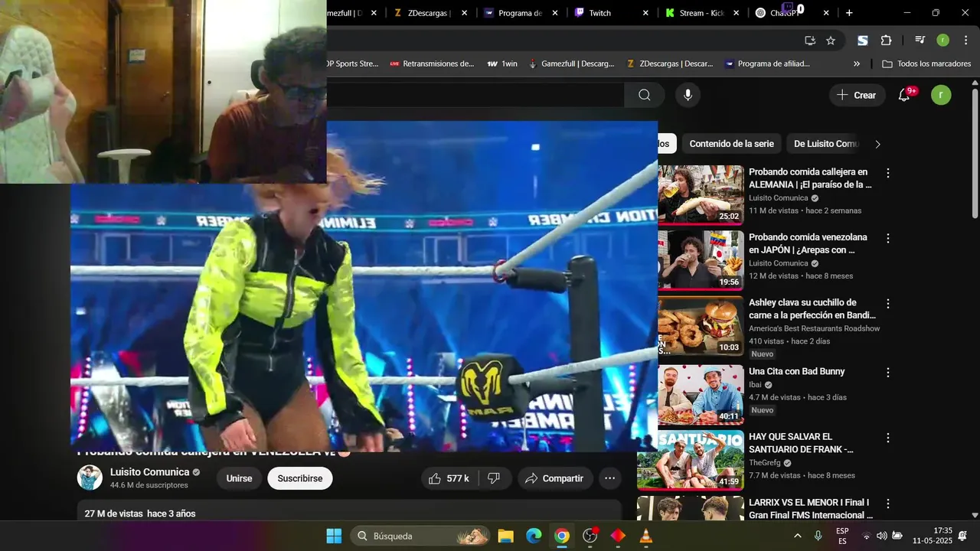Open options menu for Ashley clava video
Viewport: 980px width, 551px height.
click(x=888, y=304)
